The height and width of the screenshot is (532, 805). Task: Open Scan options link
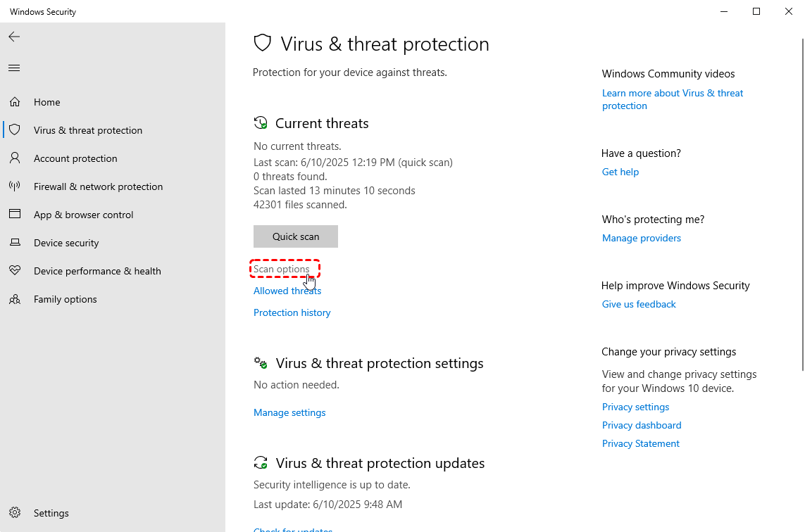tap(281, 269)
